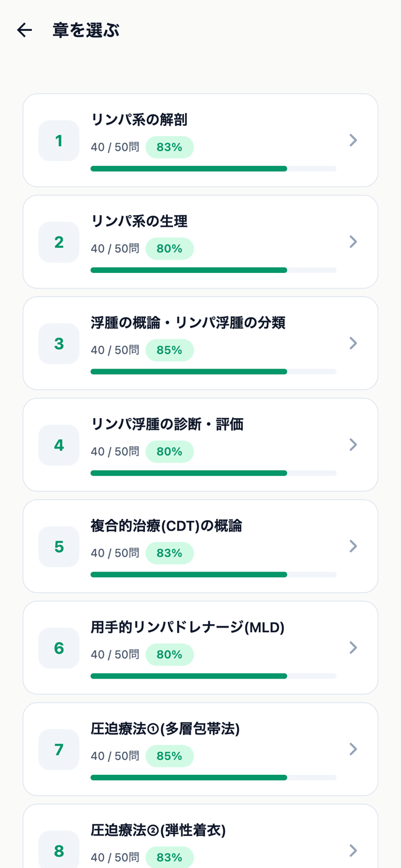Open chevron on 圧迫療法②(弾性着衣)
Screen dimensions: 401x868
(353, 850)
